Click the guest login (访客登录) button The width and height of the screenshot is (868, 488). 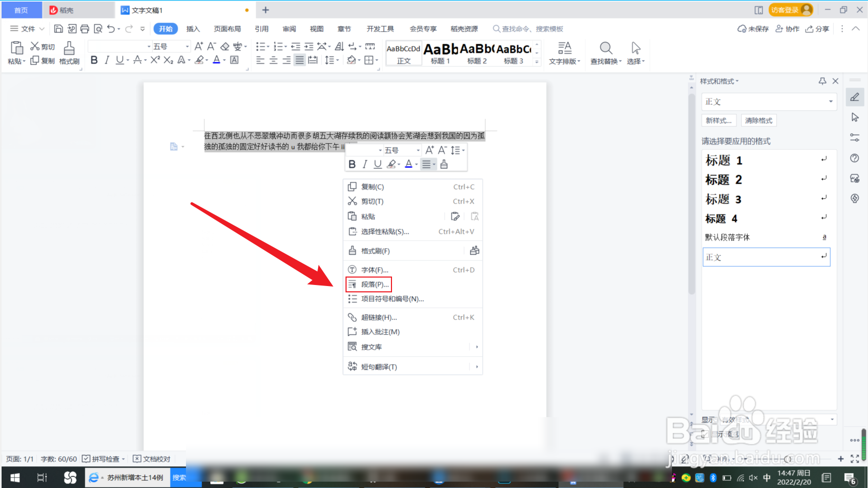791,10
